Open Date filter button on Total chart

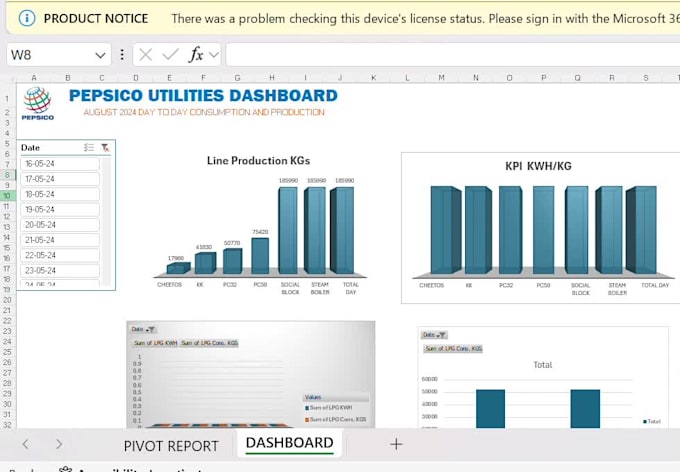pyautogui.click(x=434, y=335)
